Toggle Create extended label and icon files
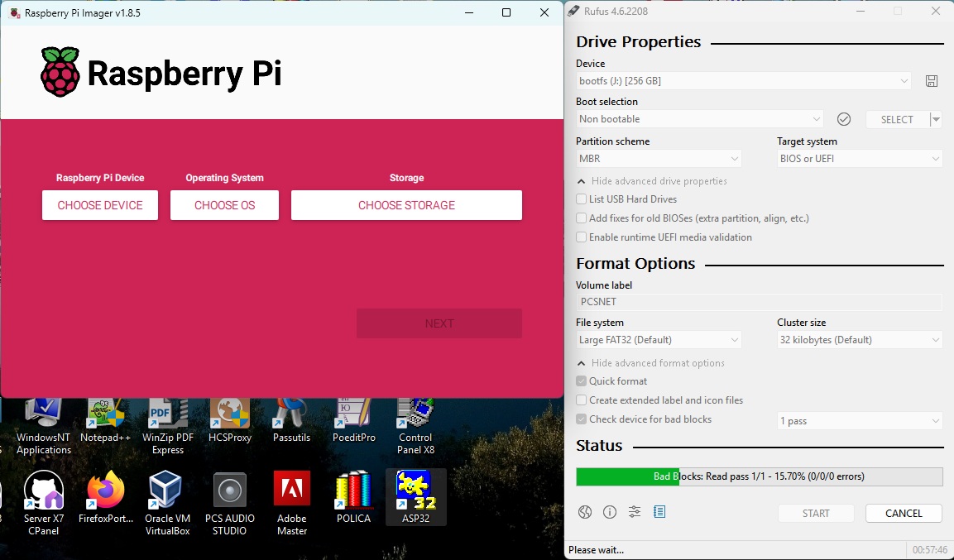Screen dimensions: 954x560 click(x=581, y=400)
